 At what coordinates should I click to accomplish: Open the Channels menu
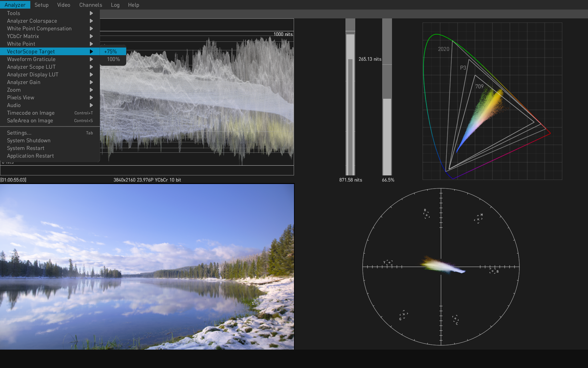[x=90, y=5]
